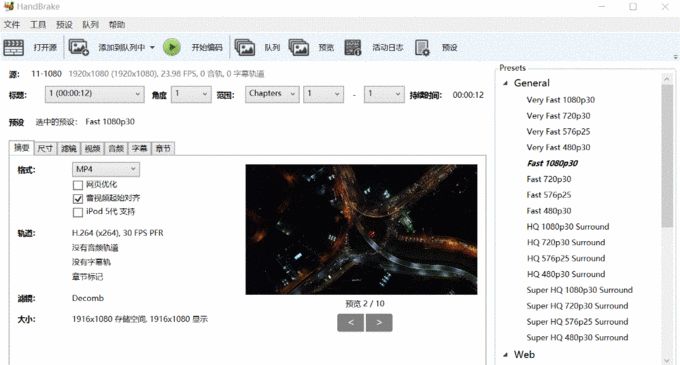Viewport: 680px width, 365px height.
Task: Click the toolbar overflow arrow at right edge
Action: [675, 57]
